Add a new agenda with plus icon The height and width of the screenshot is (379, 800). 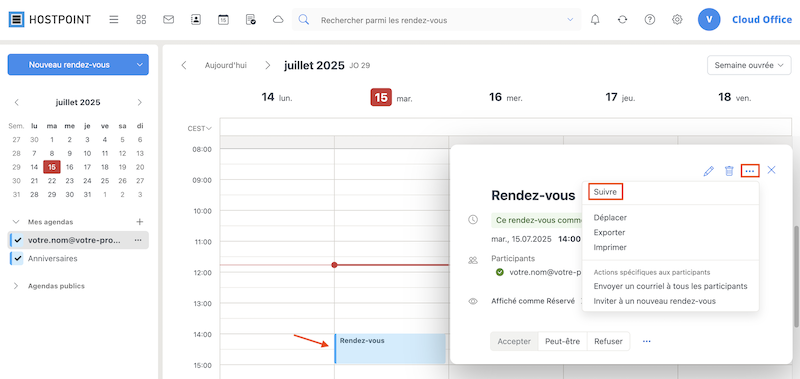140,222
